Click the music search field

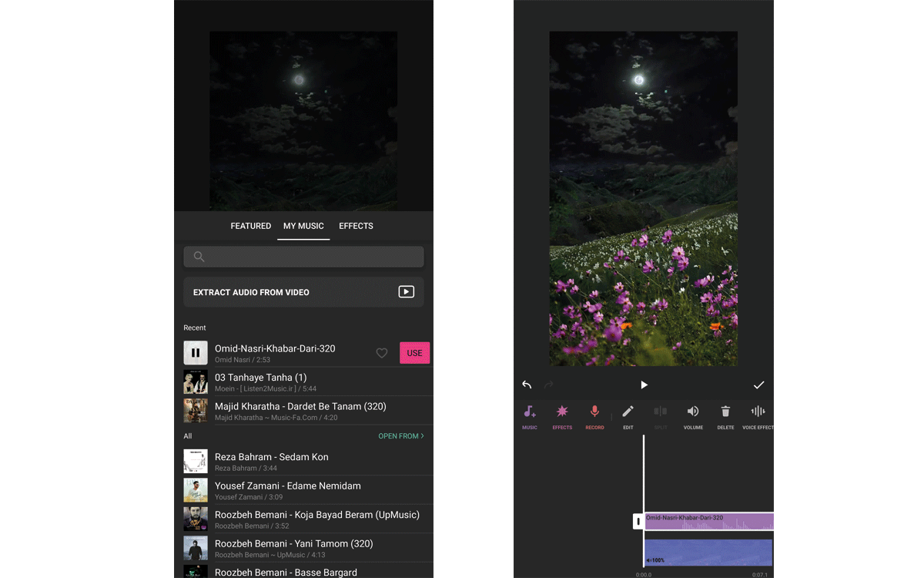pyautogui.click(x=303, y=257)
